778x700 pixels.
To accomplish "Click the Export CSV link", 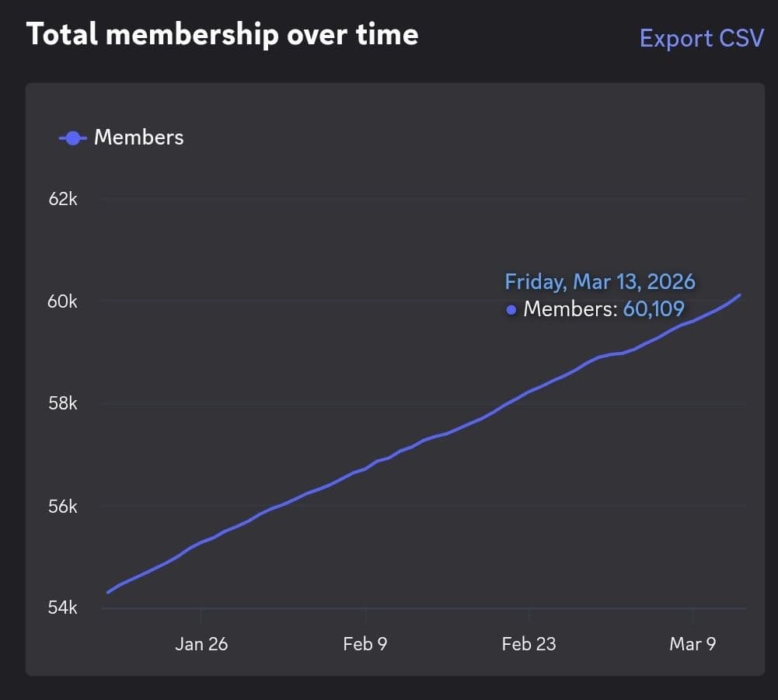I will tap(701, 38).
